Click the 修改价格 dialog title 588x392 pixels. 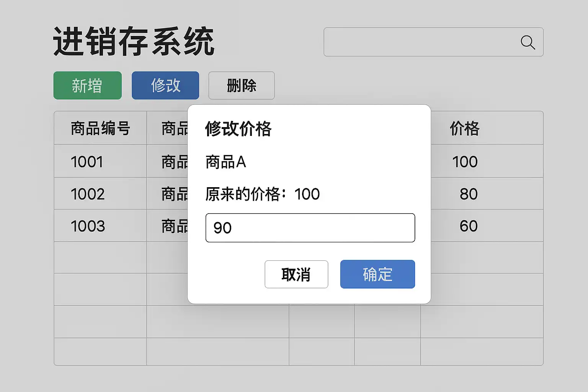coord(238,129)
